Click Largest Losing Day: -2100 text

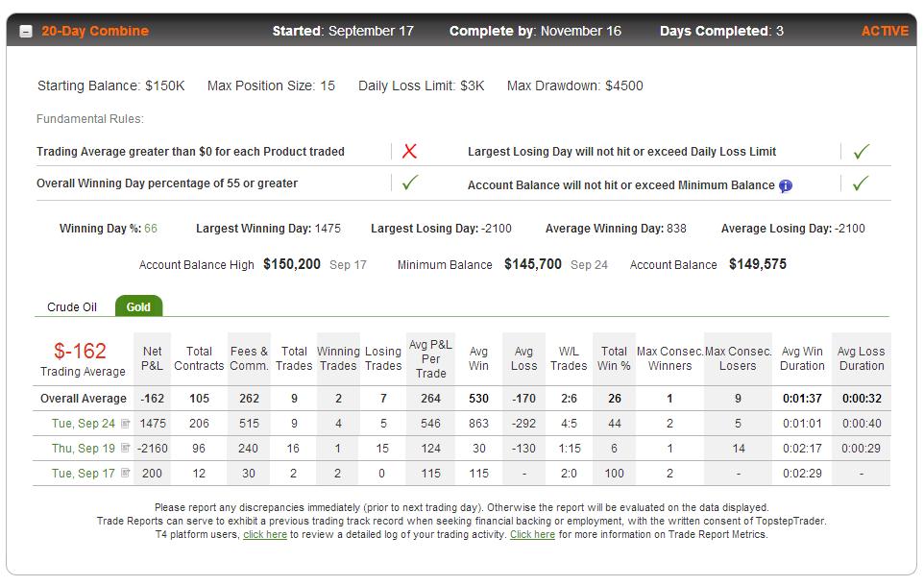pyautogui.click(x=441, y=228)
